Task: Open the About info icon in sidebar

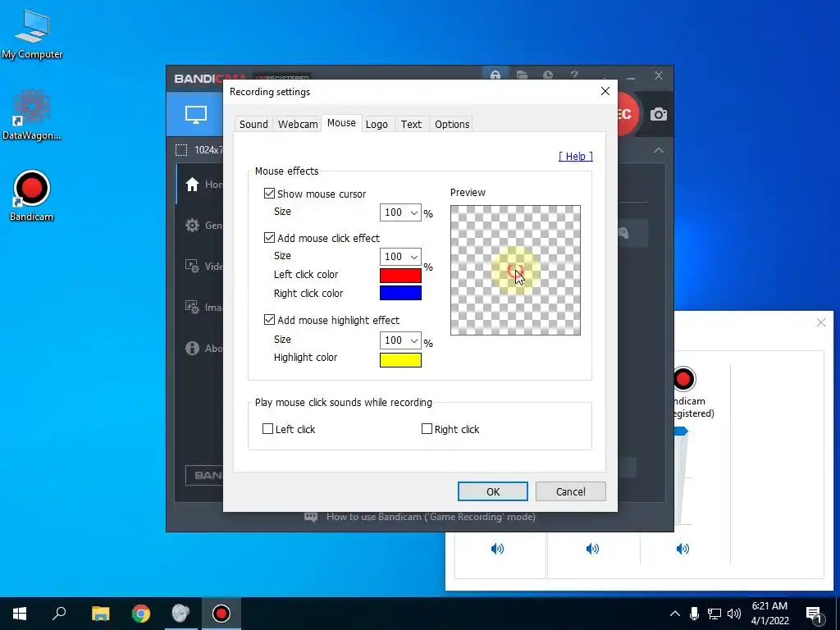Action: [192, 348]
